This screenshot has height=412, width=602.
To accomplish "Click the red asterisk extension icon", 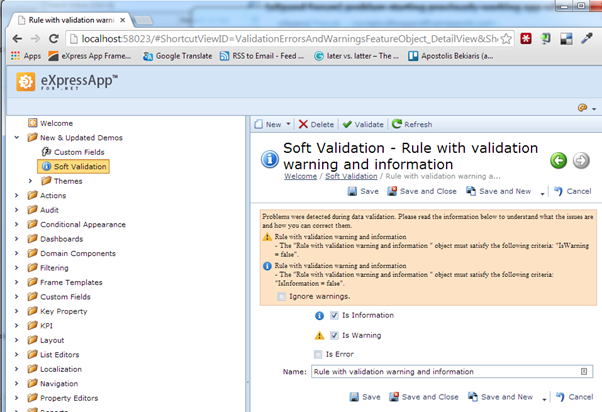I will [x=526, y=38].
